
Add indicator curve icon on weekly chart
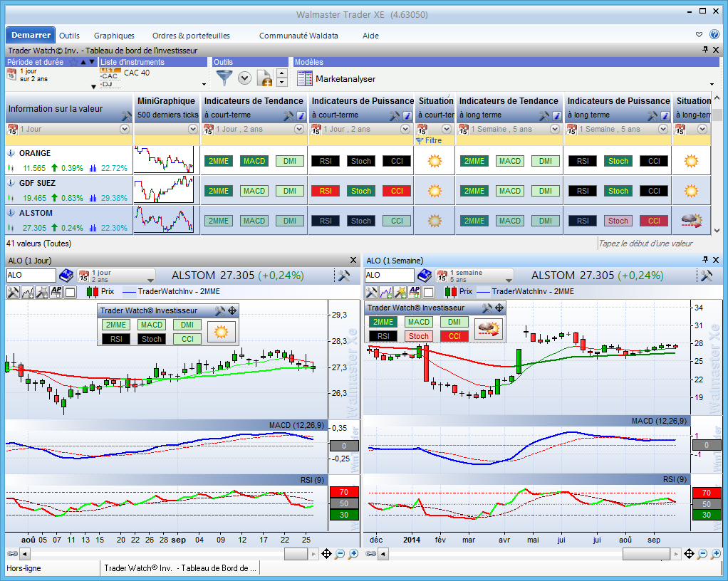[386, 292]
